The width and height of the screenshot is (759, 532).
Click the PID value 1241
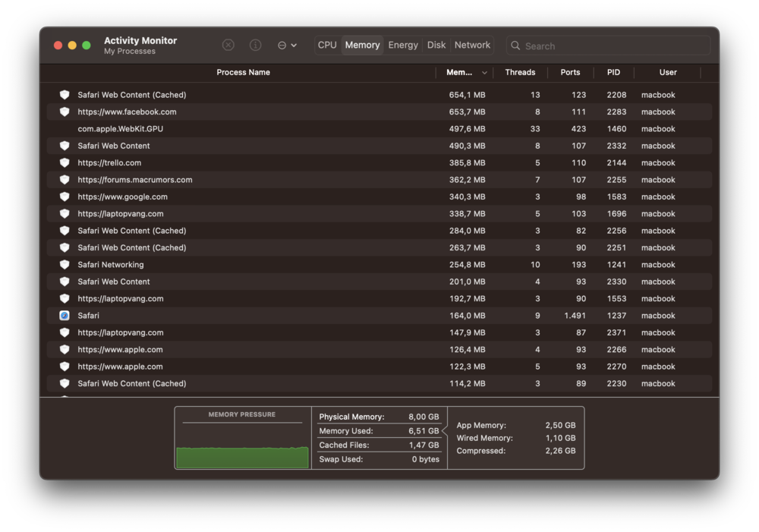point(616,265)
